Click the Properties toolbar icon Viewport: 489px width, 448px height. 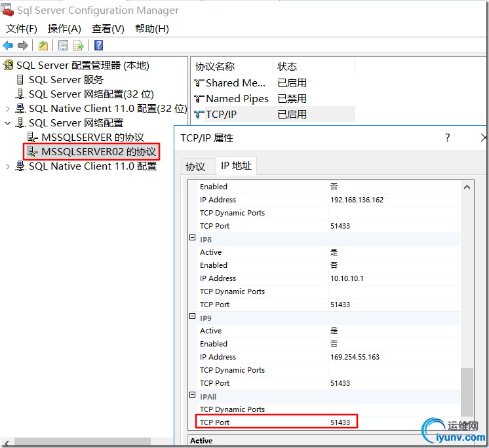coord(64,45)
